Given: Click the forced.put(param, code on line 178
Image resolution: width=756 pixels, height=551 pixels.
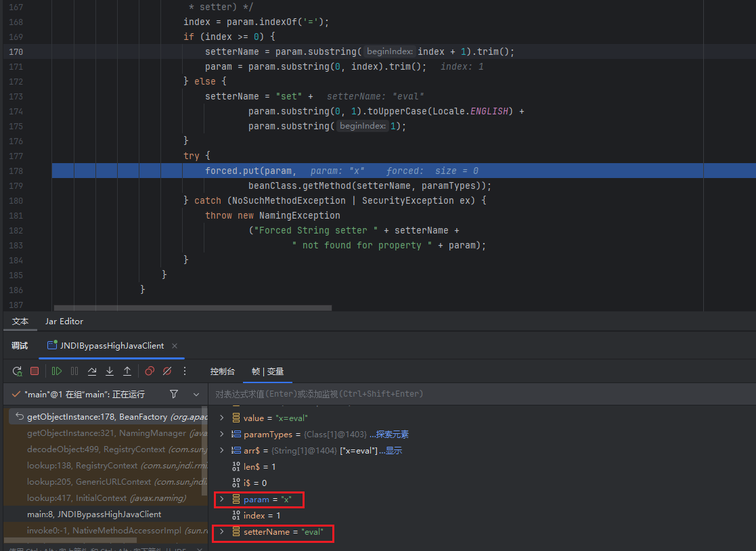Looking at the screenshot, I should [x=250, y=171].
